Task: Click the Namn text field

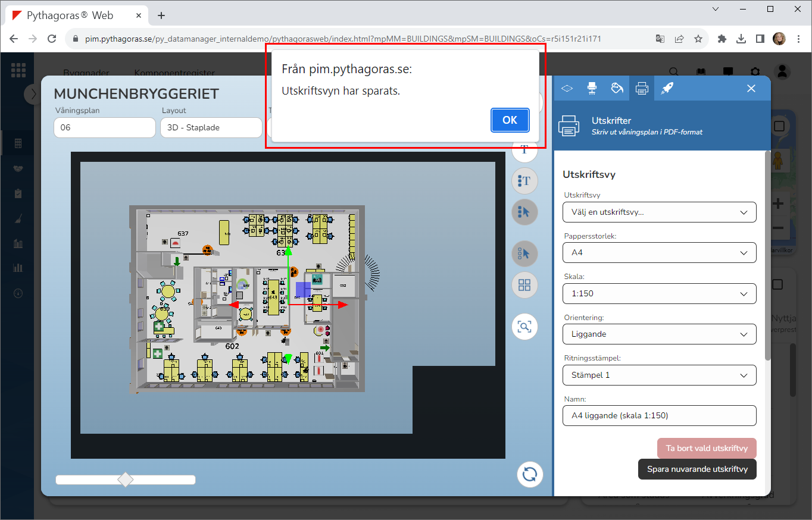Action: click(x=659, y=415)
